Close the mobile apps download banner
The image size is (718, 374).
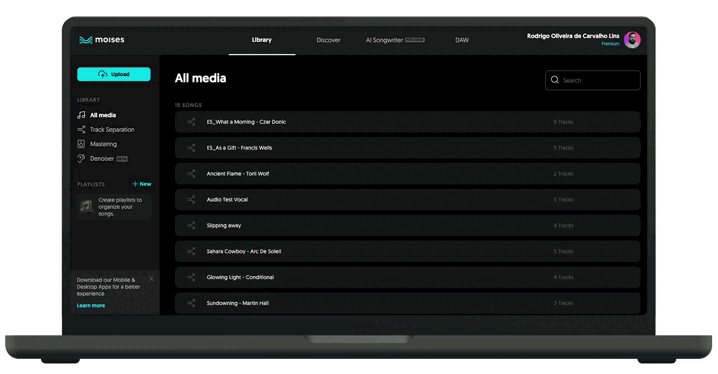point(151,279)
